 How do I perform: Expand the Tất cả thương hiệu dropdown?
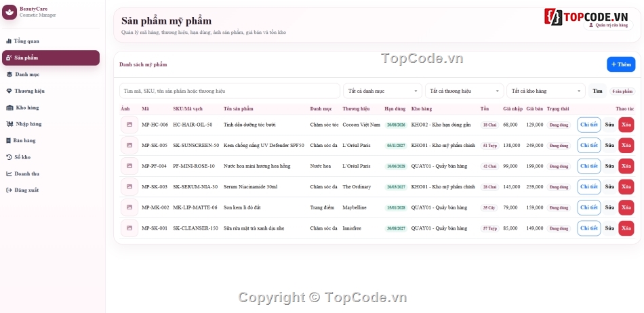(464, 91)
